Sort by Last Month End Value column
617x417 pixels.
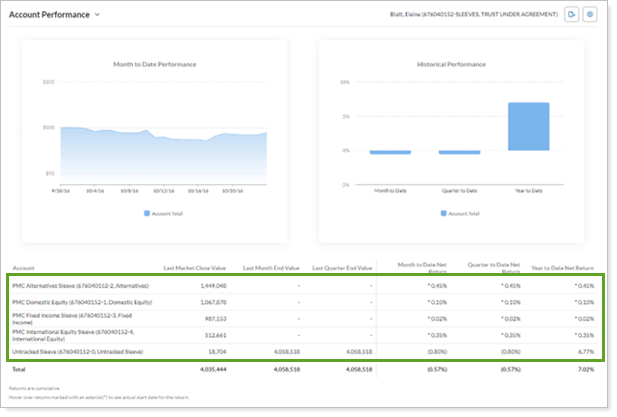(263, 268)
